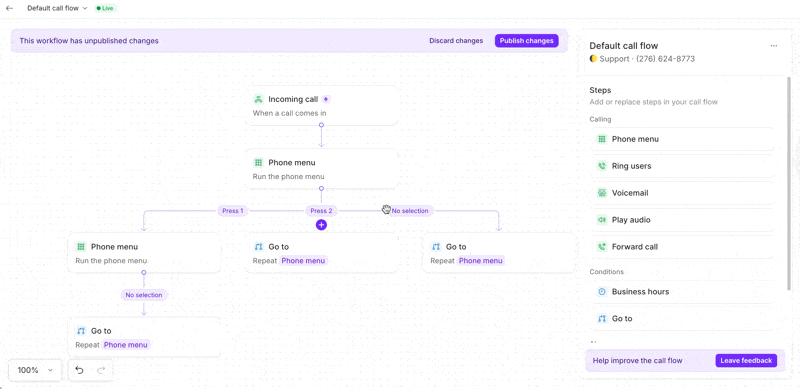Click the Press 2 branch label

coord(321,210)
